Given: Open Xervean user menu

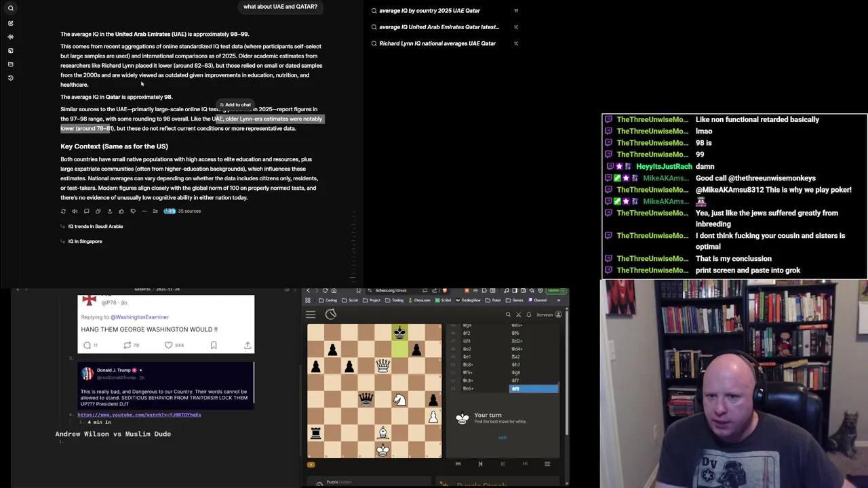Looking at the screenshot, I should pyautogui.click(x=549, y=314).
